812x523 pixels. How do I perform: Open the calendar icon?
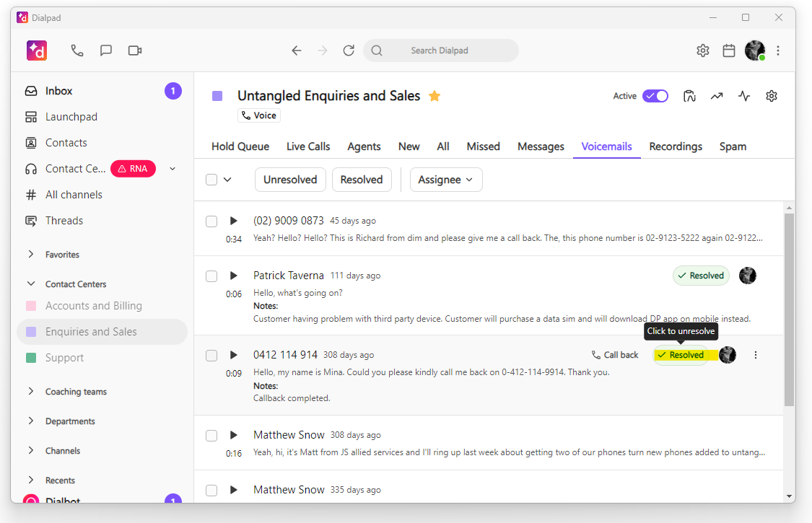(x=729, y=50)
